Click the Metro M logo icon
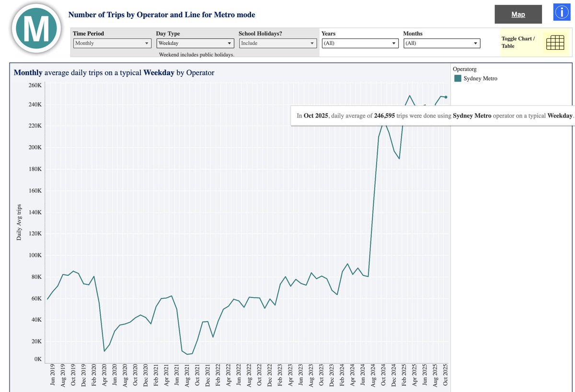This screenshot has height=392, width=575. [36, 29]
